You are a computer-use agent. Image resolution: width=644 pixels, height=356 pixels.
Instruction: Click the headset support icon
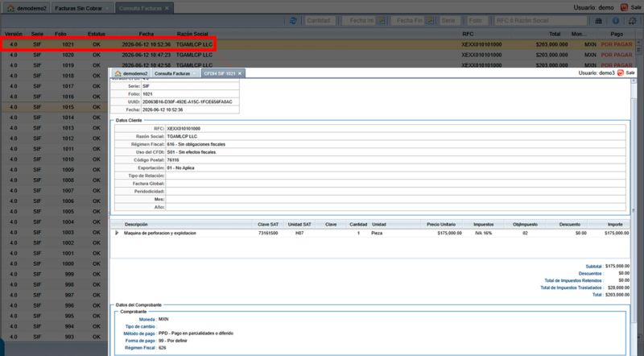tap(633, 21)
